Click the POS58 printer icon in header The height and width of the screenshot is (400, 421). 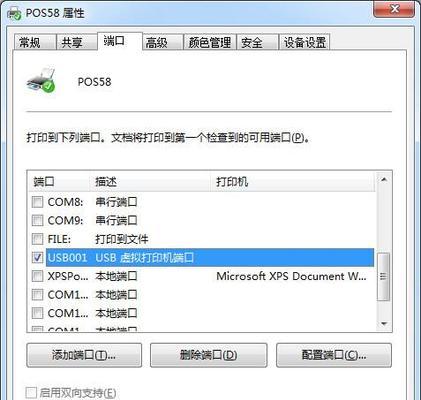pos(41,80)
